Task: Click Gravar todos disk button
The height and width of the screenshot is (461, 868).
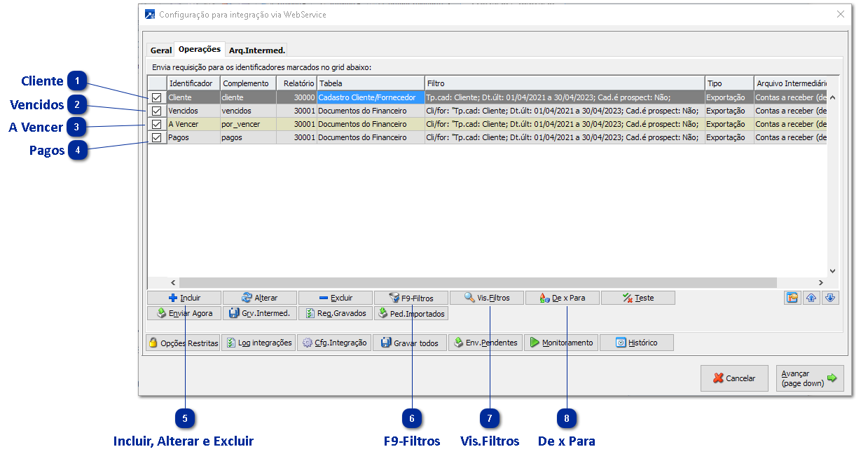Action: tap(410, 343)
